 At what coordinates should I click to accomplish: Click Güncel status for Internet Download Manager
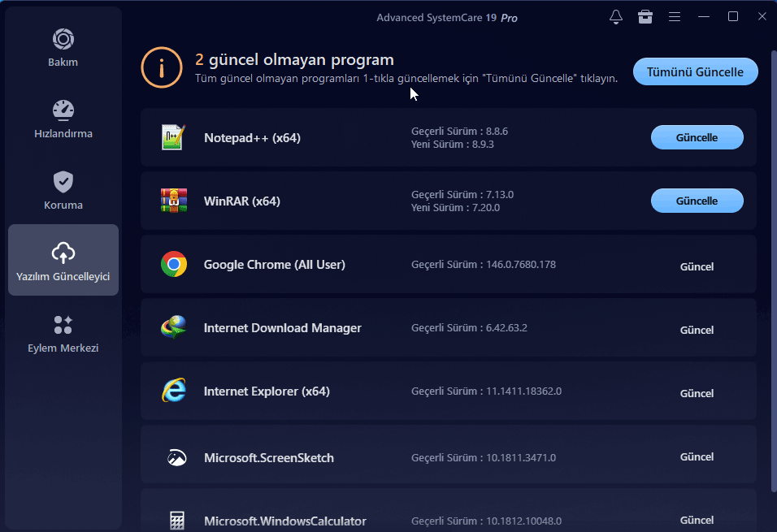pyautogui.click(x=697, y=330)
